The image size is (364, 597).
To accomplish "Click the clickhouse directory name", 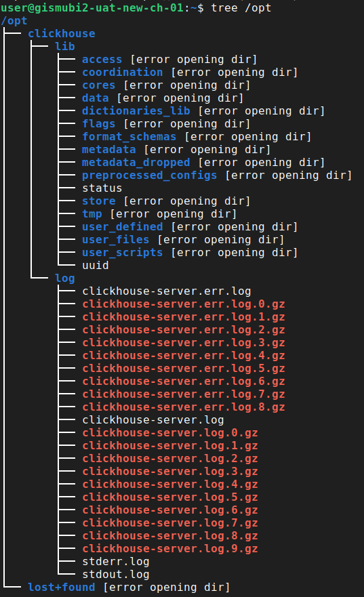I will click(x=62, y=33).
